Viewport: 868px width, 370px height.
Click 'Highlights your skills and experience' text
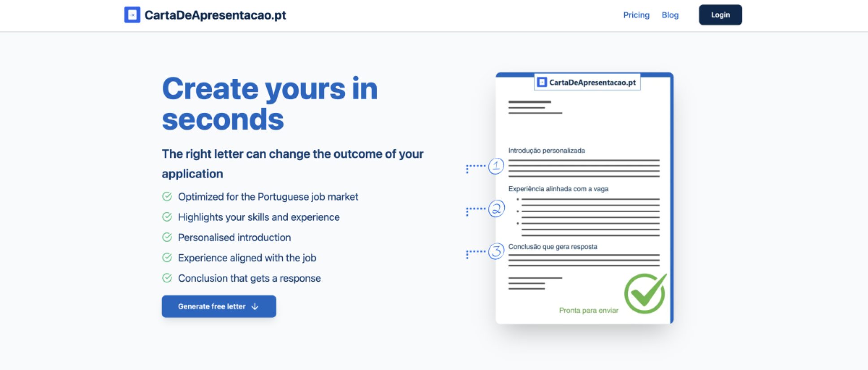point(259,217)
